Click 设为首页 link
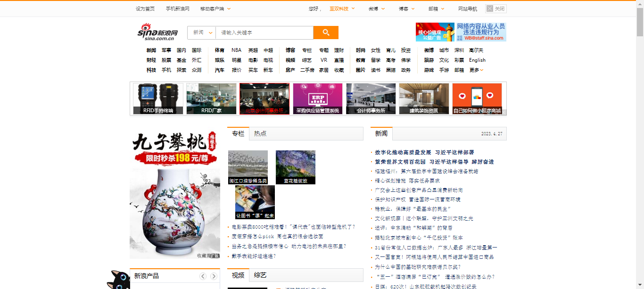This screenshot has width=644, height=289. [145, 8]
